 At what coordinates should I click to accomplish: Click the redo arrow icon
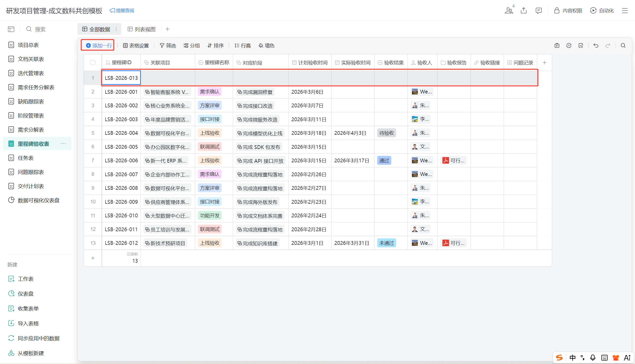(608, 46)
